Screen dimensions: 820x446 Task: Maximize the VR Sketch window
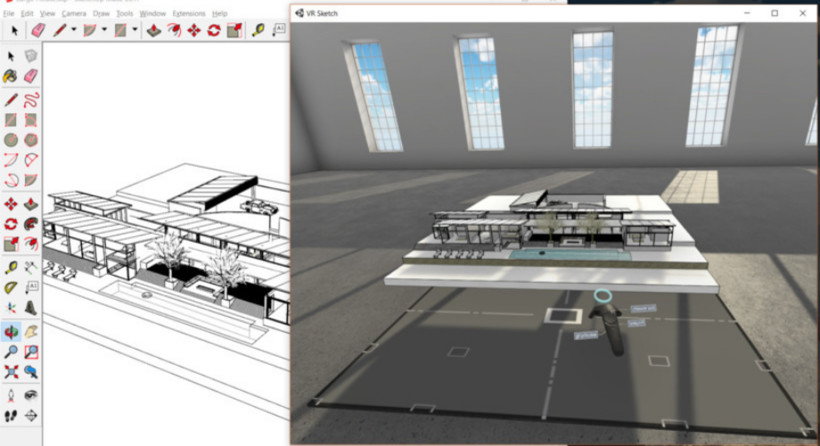[774, 13]
